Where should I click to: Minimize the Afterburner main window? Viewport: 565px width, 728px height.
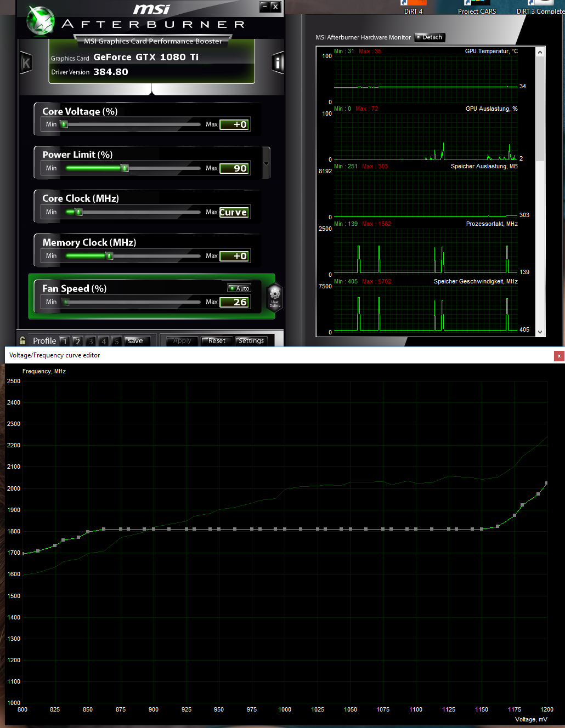pos(265,7)
